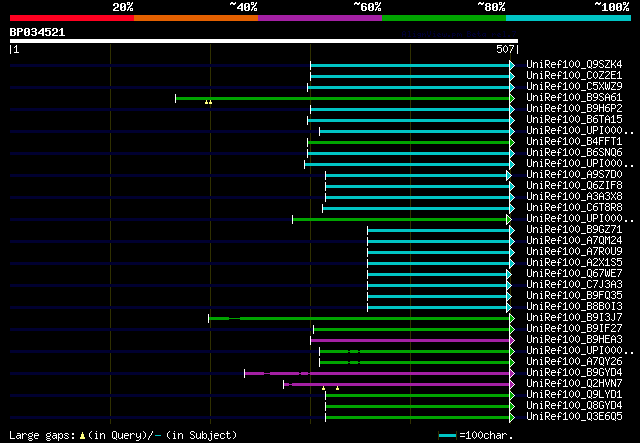Viewport: 640px width, 443px height.
Task: Select the UniRef100_B4FFT1 label
Action: point(574,142)
